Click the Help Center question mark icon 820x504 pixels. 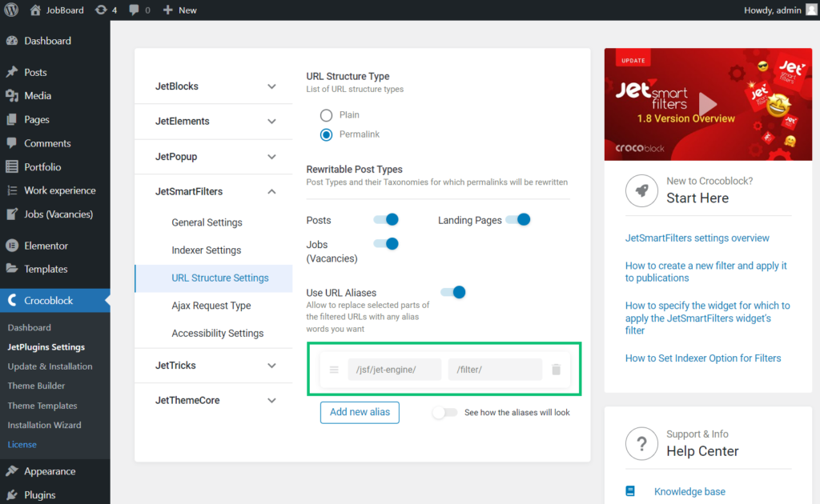pos(641,444)
